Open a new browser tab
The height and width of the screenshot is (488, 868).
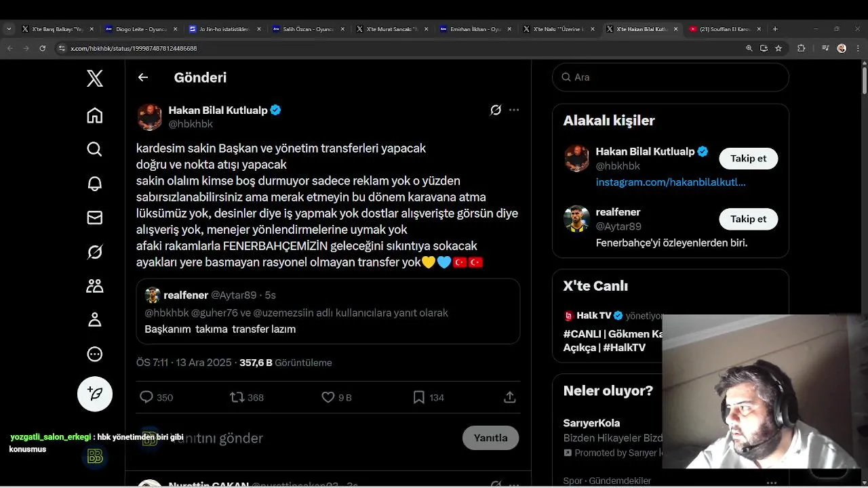775,29
